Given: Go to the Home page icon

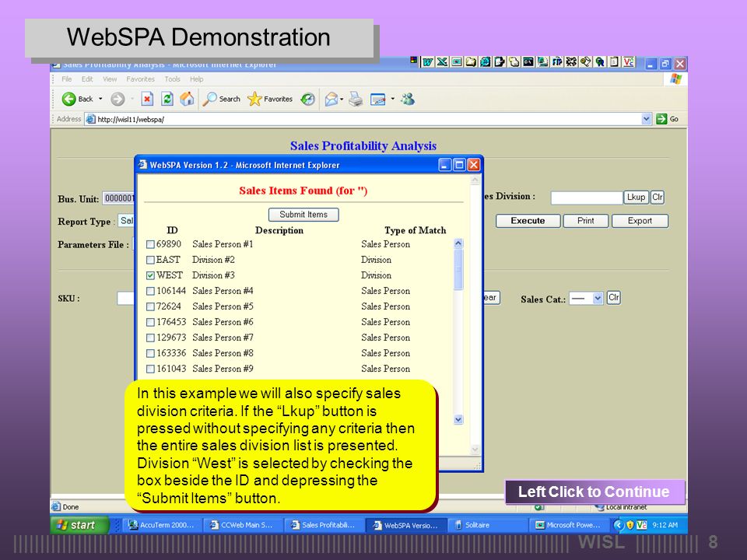Looking at the screenshot, I should (x=187, y=99).
